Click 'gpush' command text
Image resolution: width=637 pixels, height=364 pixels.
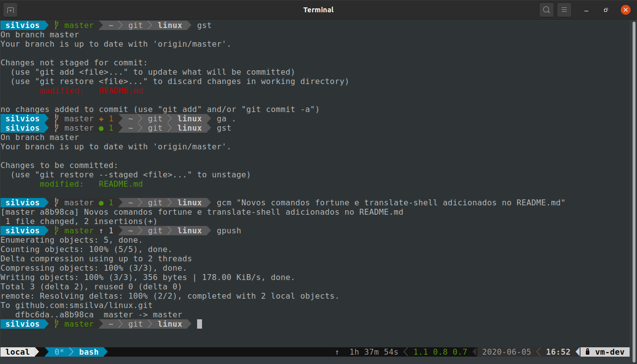pos(229,231)
